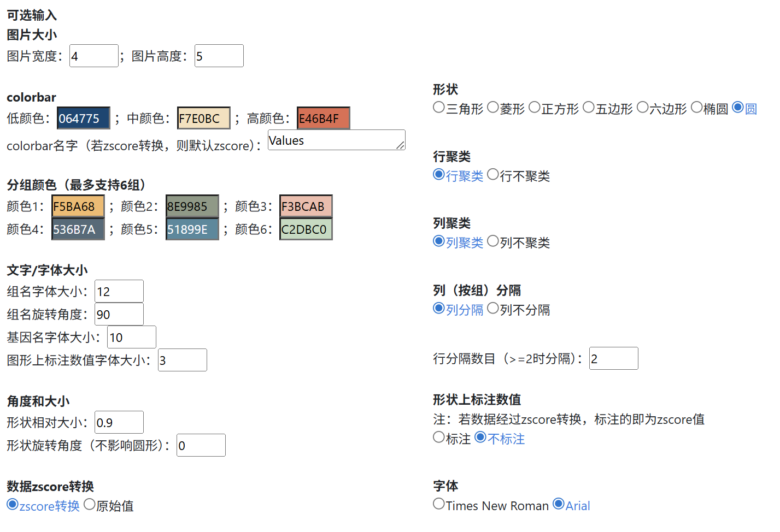Select 列不分隔 (no column separation)
780x532 pixels.
pyautogui.click(x=492, y=308)
